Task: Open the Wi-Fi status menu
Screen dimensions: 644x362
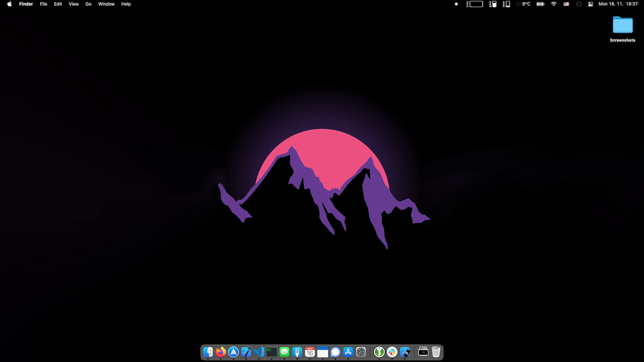Action: click(x=554, y=4)
